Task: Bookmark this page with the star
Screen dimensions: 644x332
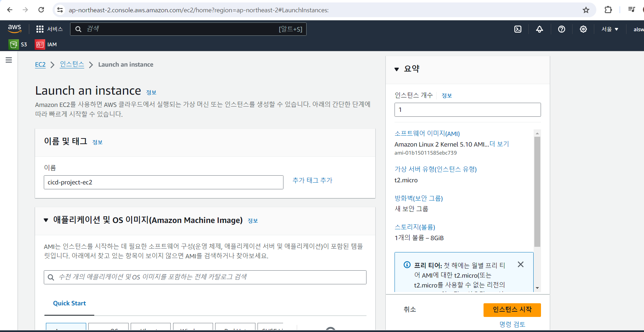Action: 586,10
